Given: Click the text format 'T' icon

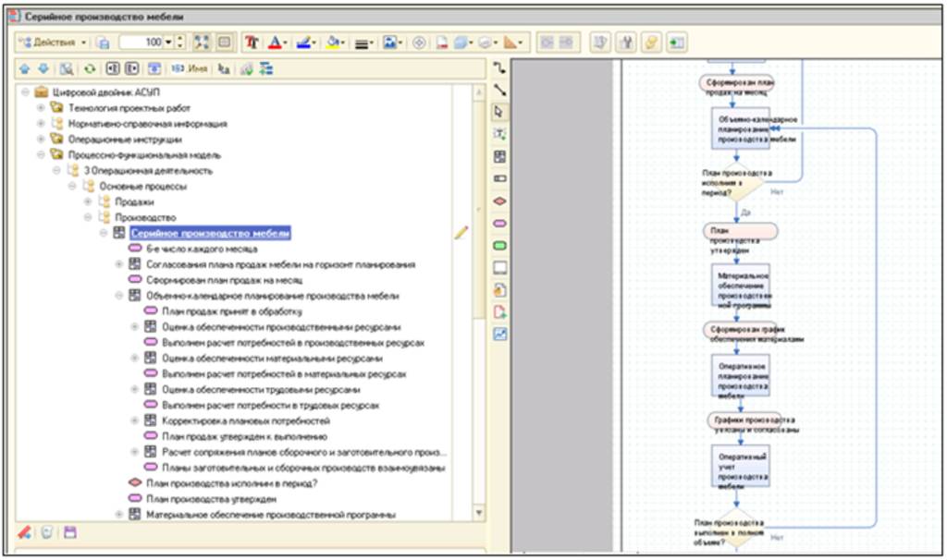Looking at the screenshot, I should (x=252, y=43).
